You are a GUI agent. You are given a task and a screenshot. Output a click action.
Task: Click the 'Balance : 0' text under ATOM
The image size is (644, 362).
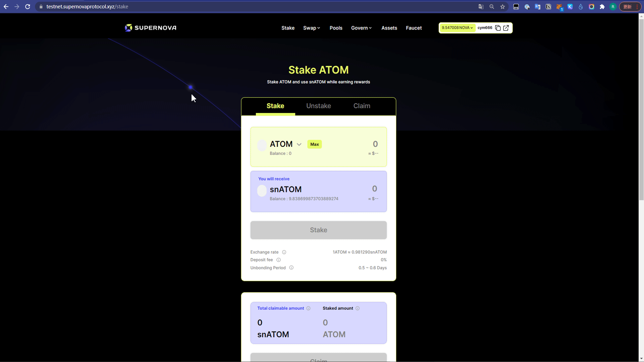tap(280, 154)
